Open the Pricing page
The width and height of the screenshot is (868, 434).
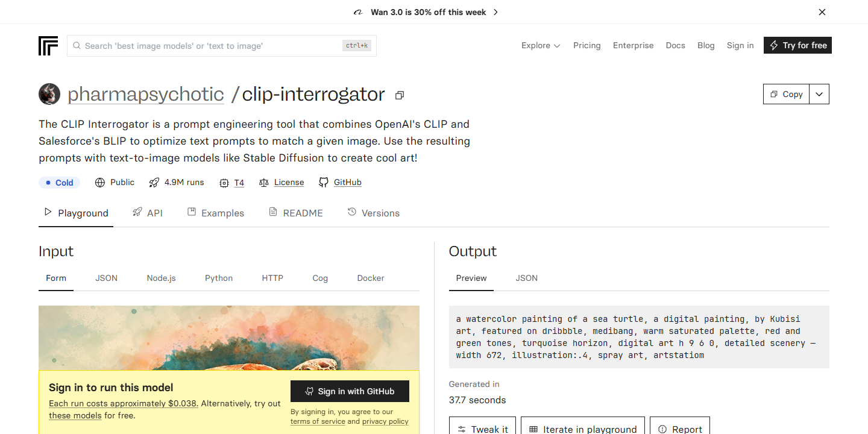coord(587,45)
